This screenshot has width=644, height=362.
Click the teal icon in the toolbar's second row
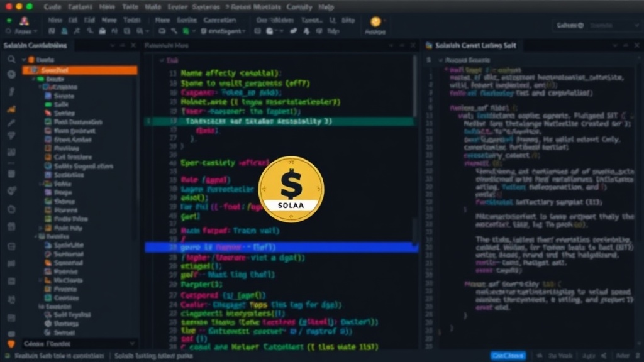tap(64, 31)
